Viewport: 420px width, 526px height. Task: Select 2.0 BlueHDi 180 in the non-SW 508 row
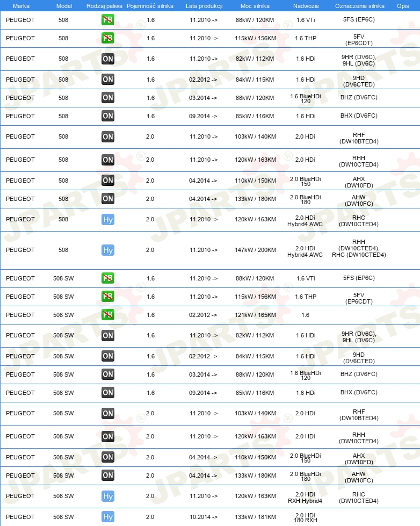tap(305, 199)
